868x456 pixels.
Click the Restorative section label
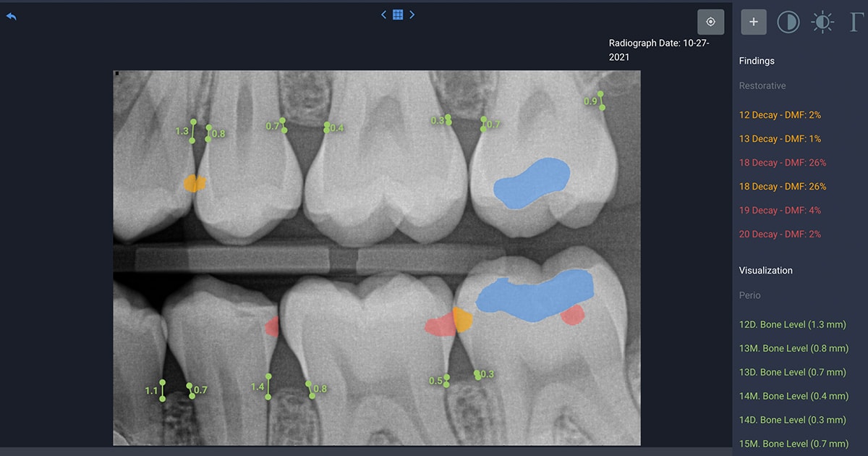[762, 86]
